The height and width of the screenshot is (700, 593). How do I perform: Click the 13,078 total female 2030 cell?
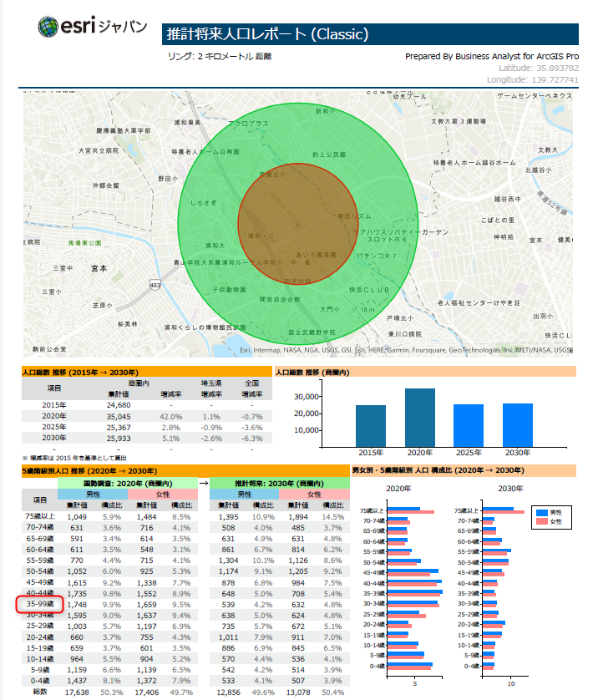click(x=298, y=692)
